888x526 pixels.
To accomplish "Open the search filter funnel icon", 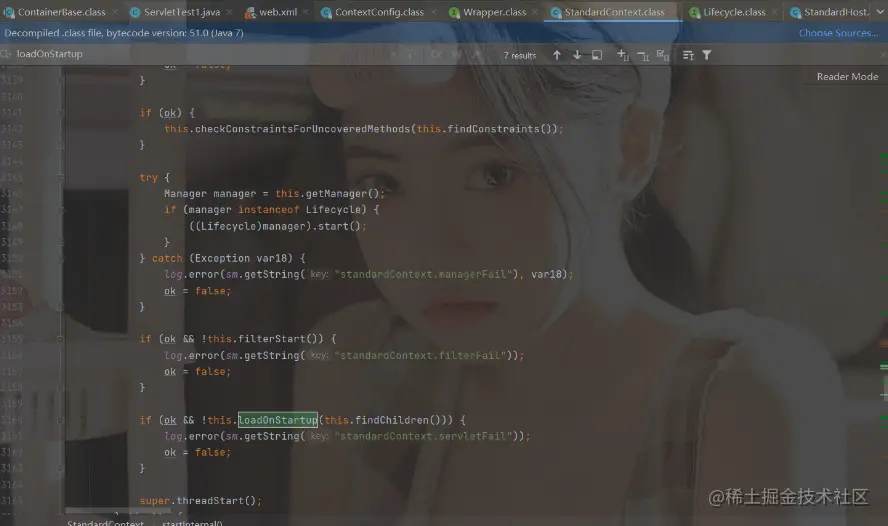I will click(707, 55).
